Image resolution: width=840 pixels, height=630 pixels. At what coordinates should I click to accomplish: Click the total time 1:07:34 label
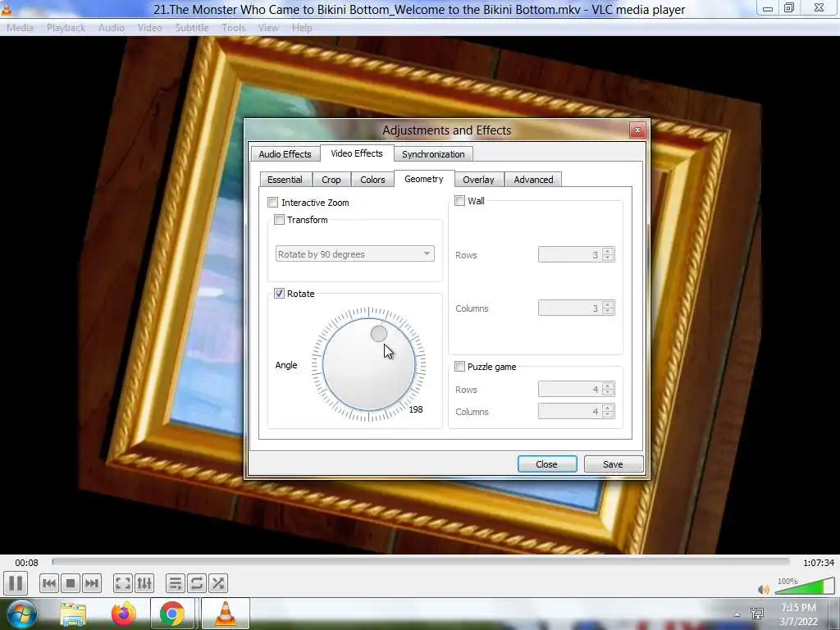(818, 563)
